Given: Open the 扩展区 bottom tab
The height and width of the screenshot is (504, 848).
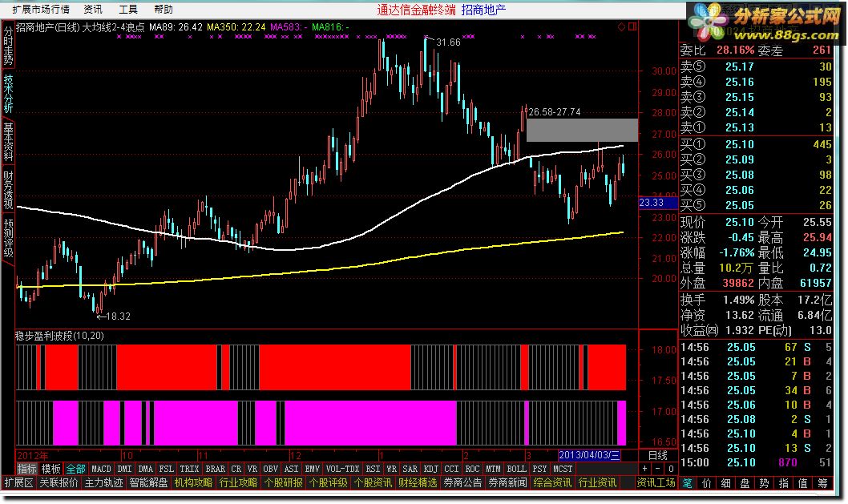Looking at the screenshot, I should pyautogui.click(x=18, y=482).
